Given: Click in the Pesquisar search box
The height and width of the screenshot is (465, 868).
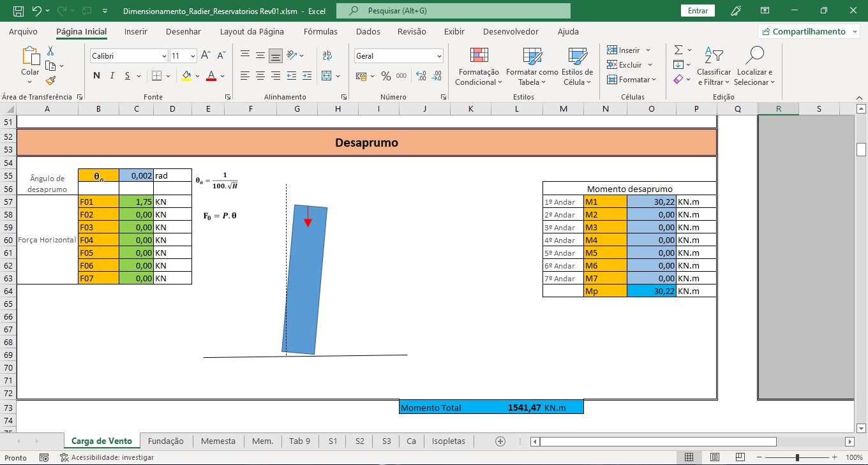Looking at the screenshot, I should pos(453,11).
